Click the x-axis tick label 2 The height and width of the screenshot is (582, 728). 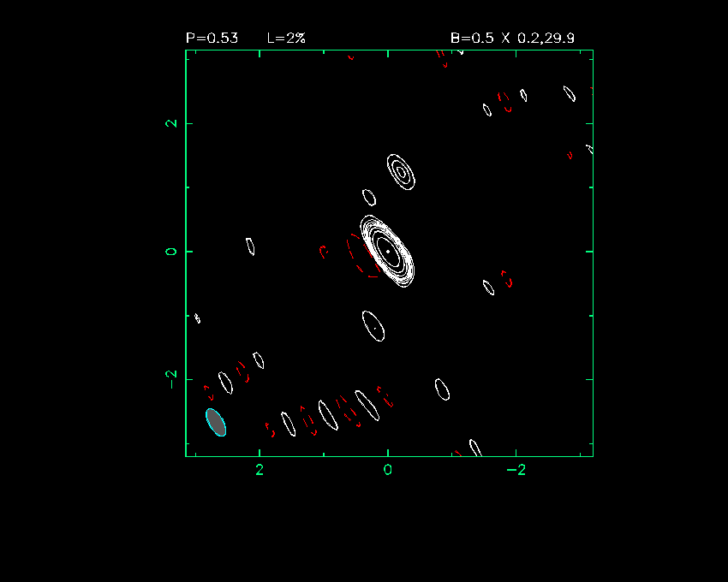click(260, 470)
